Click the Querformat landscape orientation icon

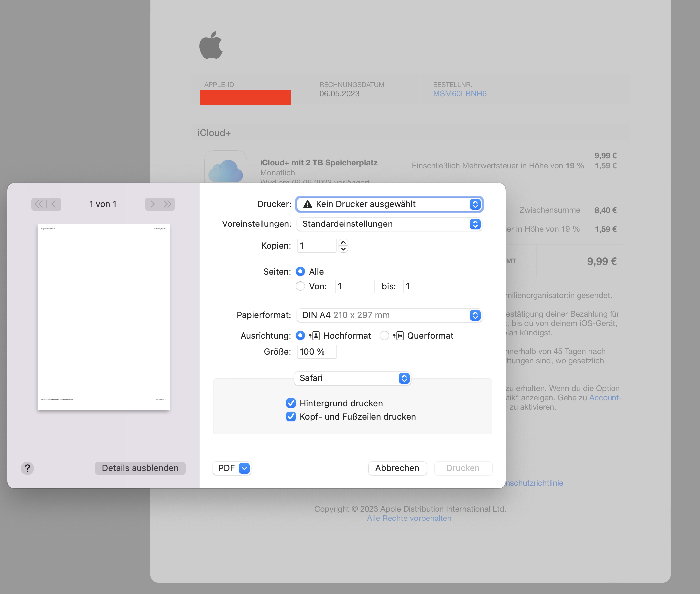point(399,336)
